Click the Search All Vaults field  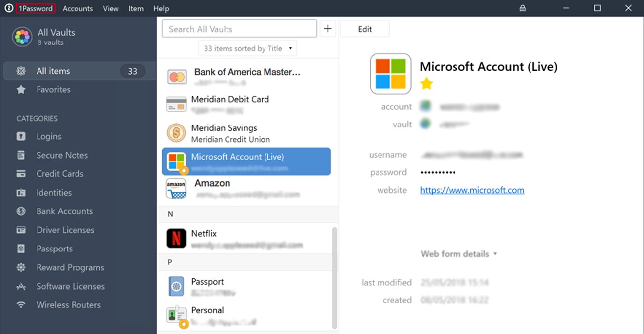tap(239, 29)
